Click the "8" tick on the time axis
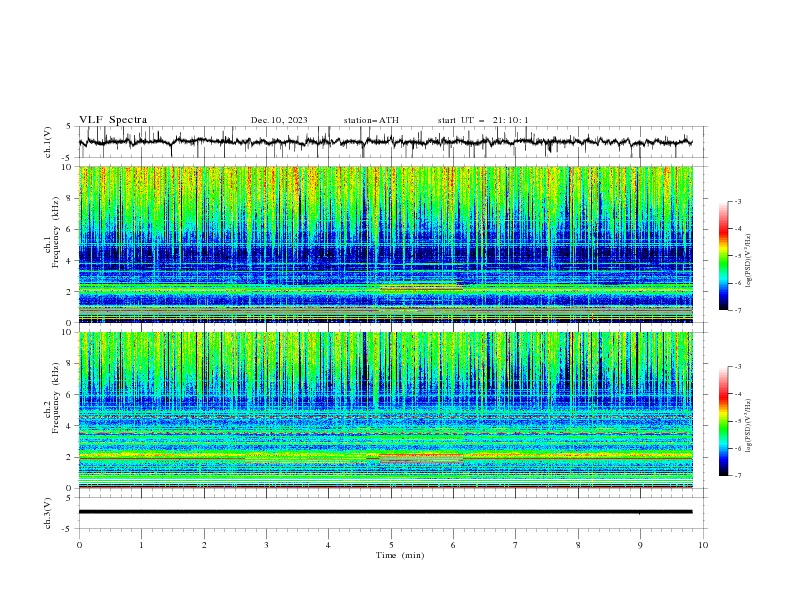This screenshot has height=612, width=792. coord(578,545)
